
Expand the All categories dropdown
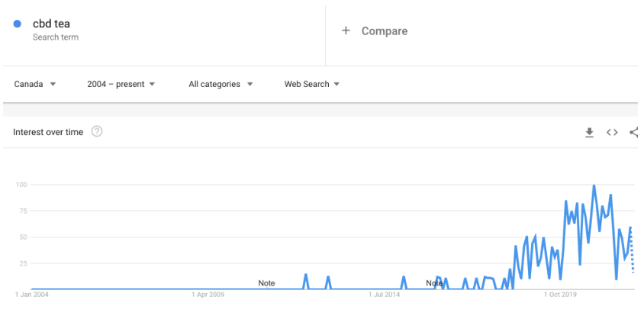[x=221, y=84]
